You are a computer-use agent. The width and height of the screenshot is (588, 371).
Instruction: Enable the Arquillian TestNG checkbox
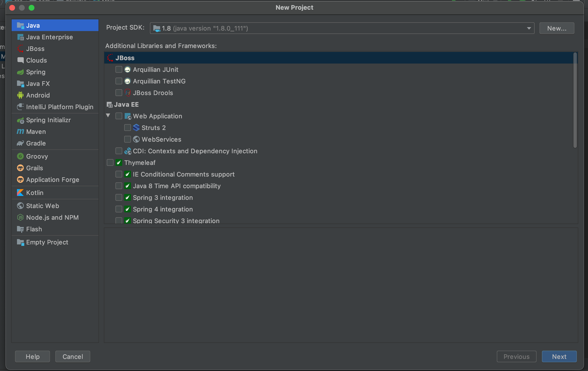(x=119, y=81)
